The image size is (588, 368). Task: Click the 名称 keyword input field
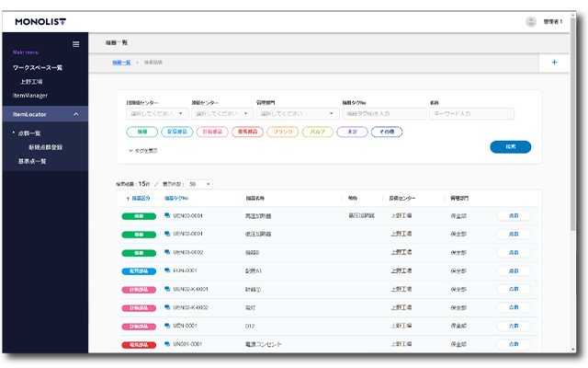[471, 114]
